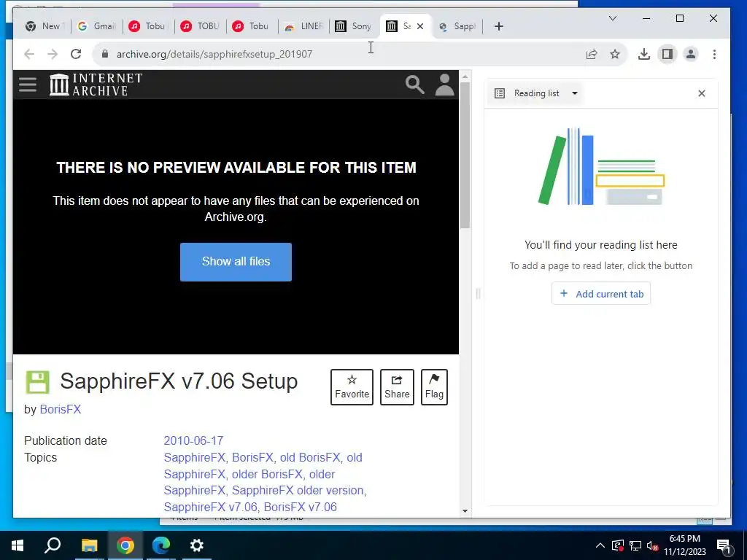Go back to the previous page

point(29,54)
